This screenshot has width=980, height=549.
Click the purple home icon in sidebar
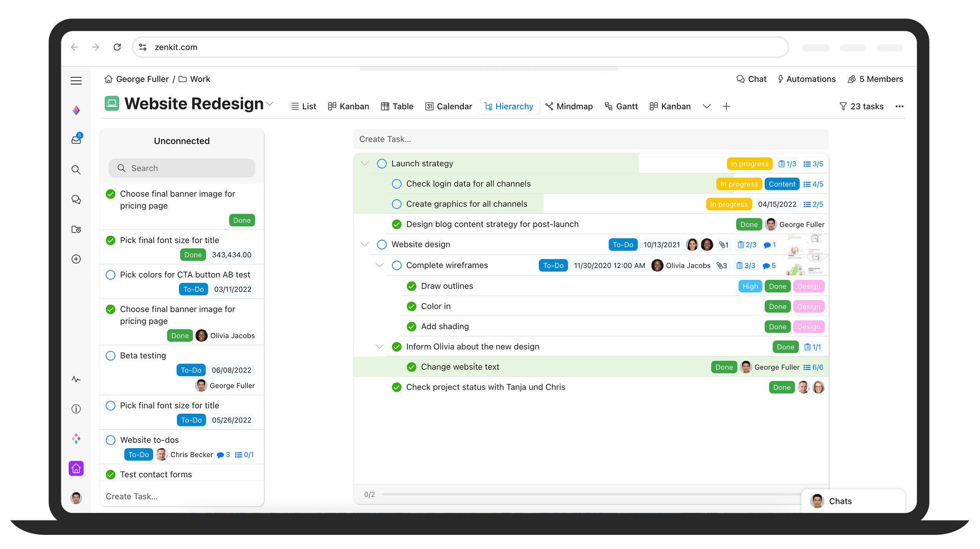76,468
